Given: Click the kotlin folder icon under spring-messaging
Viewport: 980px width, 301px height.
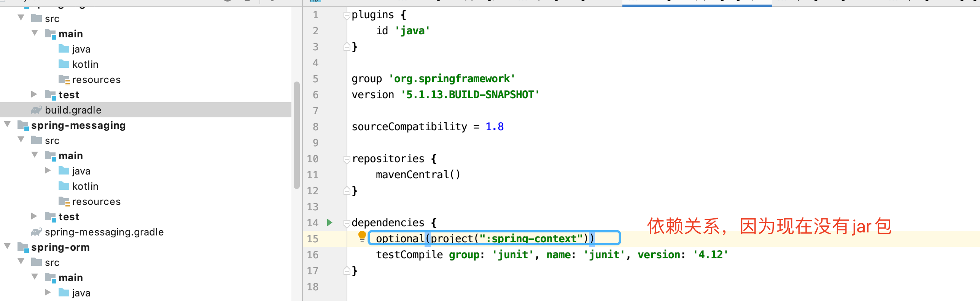Looking at the screenshot, I should 64,186.
